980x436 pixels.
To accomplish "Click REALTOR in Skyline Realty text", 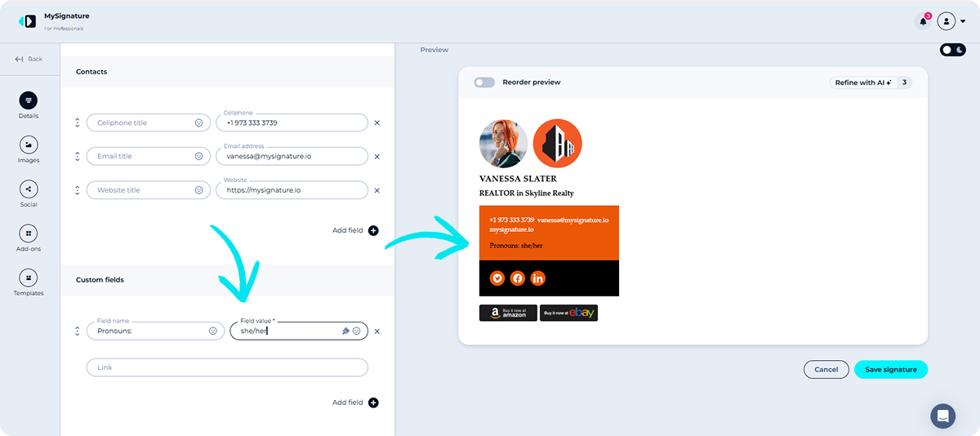I will [x=527, y=194].
